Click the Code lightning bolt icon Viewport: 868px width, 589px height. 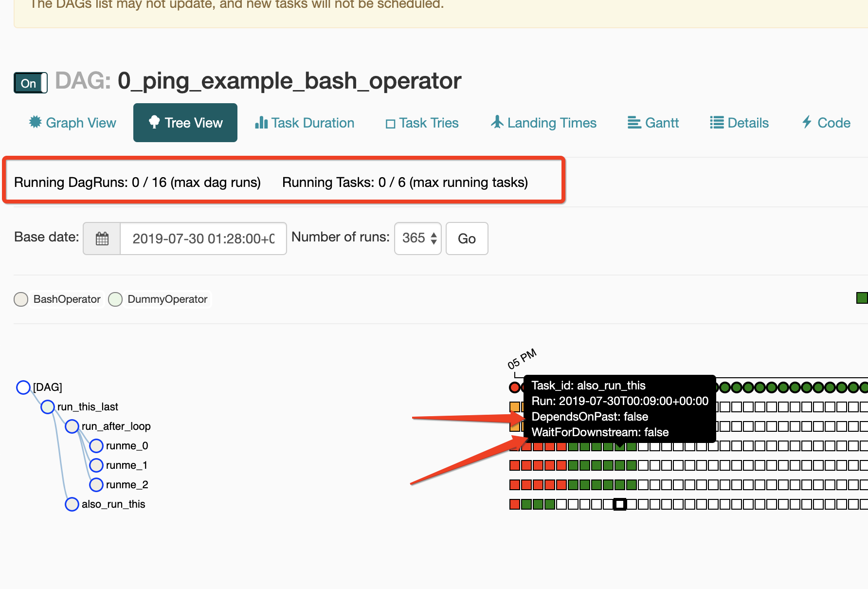point(807,122)
